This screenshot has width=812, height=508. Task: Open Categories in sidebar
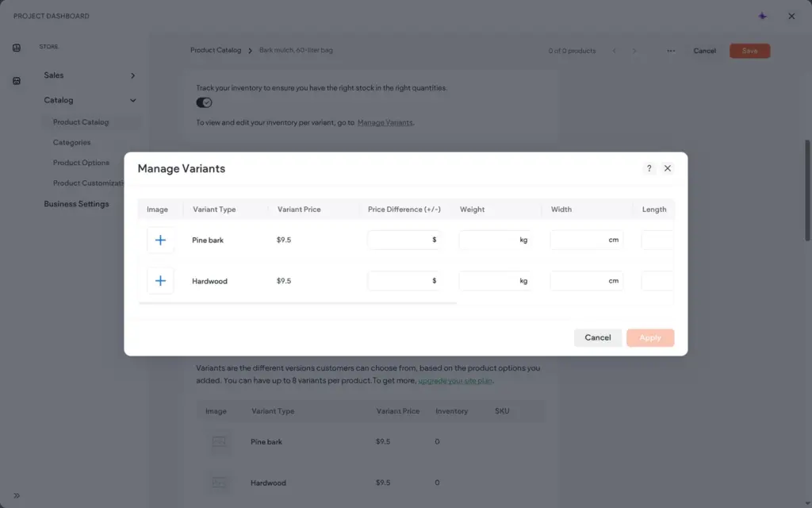(x=71, y=143)
